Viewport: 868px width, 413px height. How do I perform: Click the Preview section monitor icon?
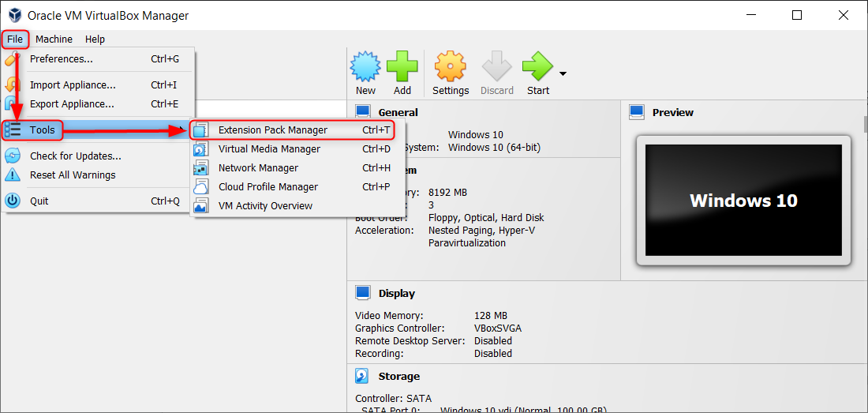tap(637, 112)
